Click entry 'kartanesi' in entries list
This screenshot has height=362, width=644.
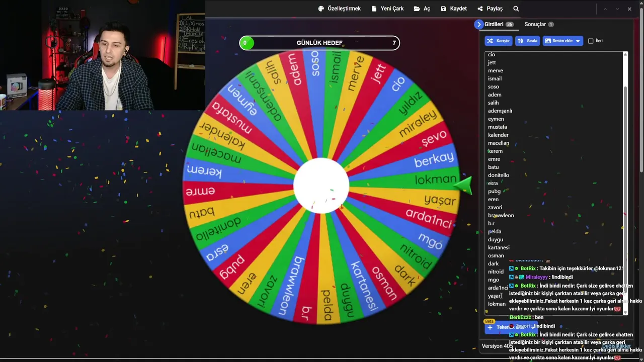click(499, 247)
